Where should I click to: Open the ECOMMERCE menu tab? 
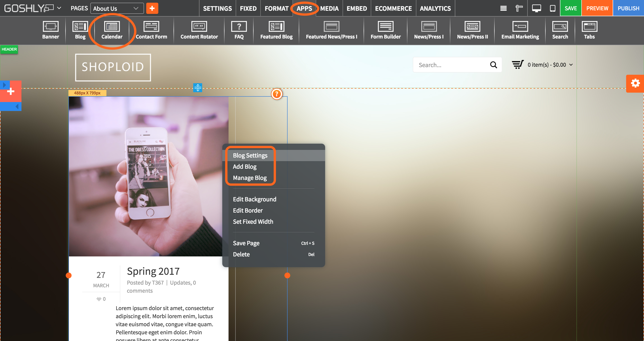coord(393,8)
